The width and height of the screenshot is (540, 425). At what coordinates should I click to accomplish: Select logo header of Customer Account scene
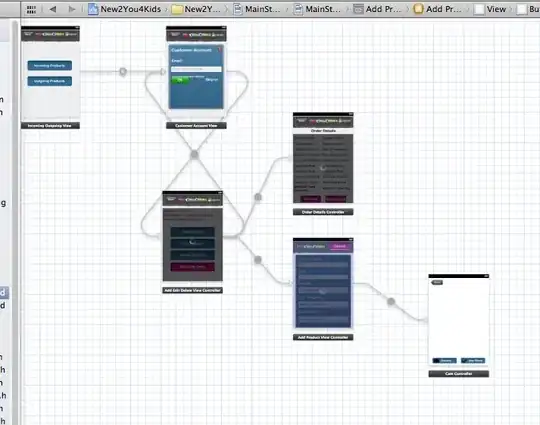click(196, 35)
